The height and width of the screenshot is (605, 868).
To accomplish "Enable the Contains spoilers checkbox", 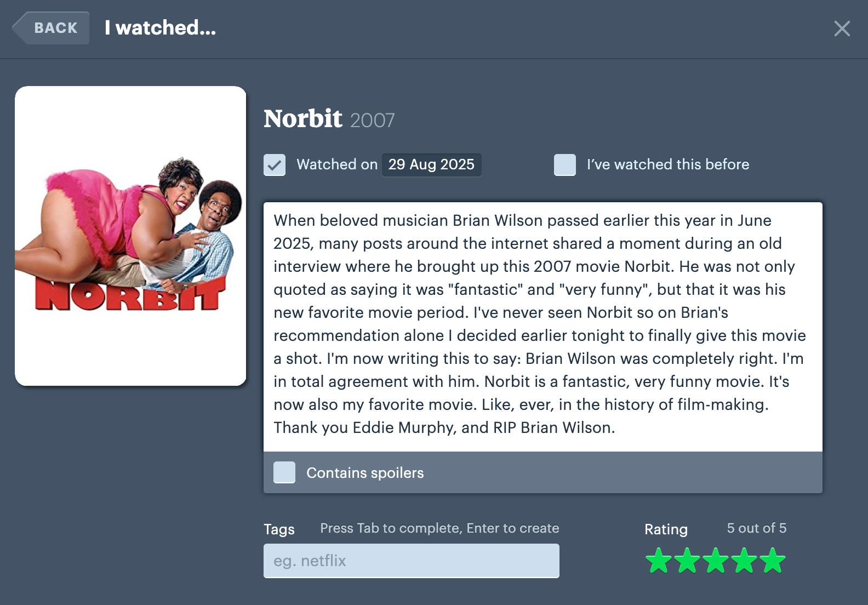I will [284, 472].
